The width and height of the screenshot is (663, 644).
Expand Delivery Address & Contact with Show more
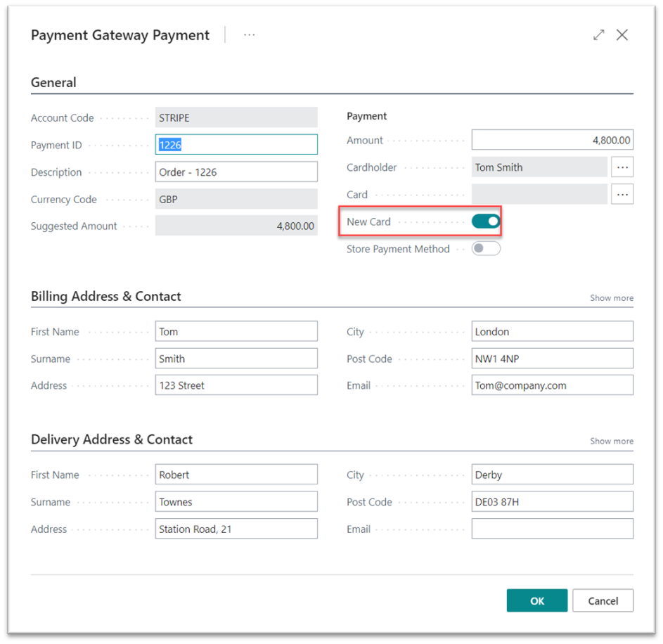(611, 441)
